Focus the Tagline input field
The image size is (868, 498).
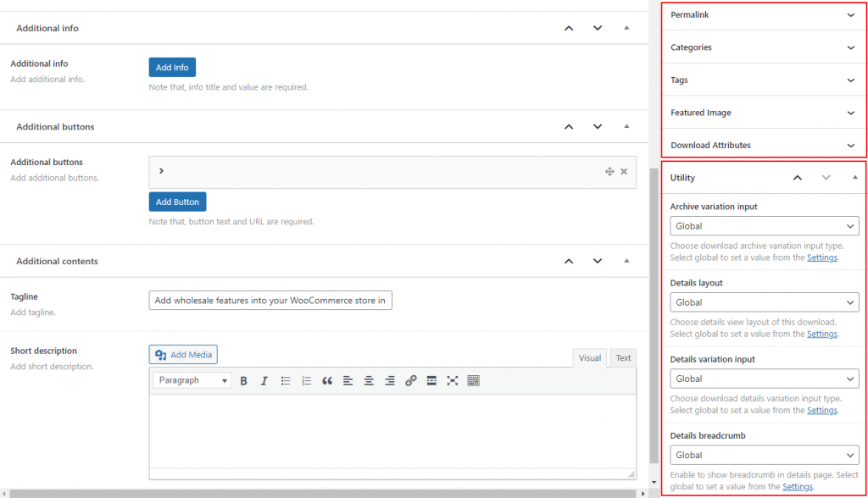(x=270, y=301)
